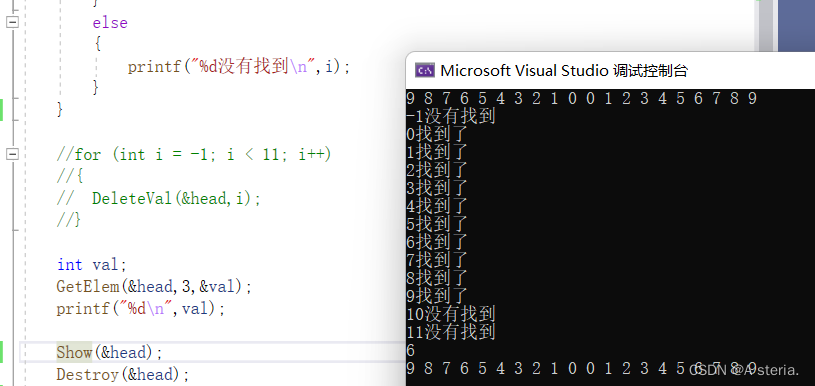The image size is (815, 386).
Task: Click the comment line '//for (int i = -1; i < 11; i++)'
Action: click(193, 154)
